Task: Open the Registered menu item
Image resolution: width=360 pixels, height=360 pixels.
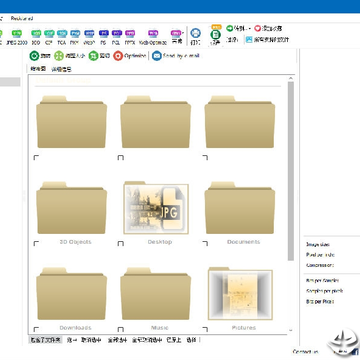Action: coord(22,18)
